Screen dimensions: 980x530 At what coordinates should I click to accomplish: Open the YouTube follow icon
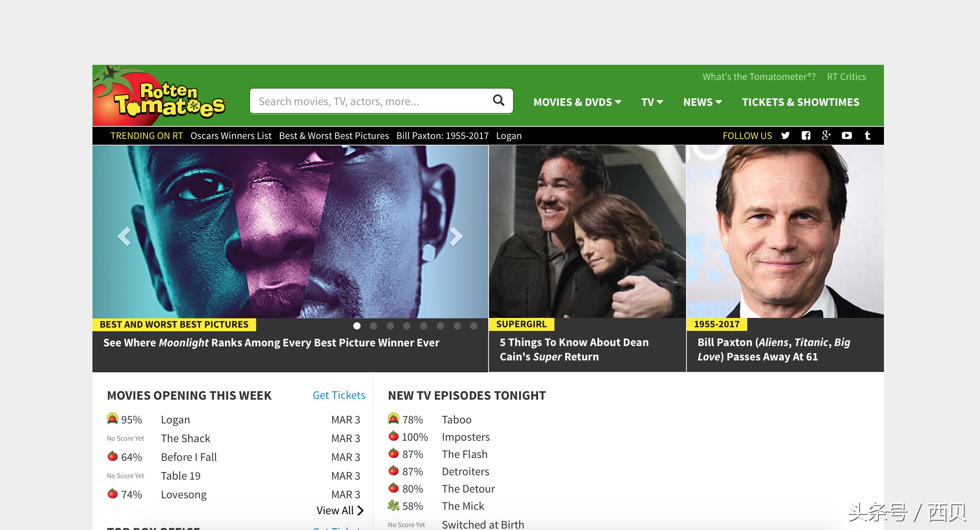click(x=847, y=135)
